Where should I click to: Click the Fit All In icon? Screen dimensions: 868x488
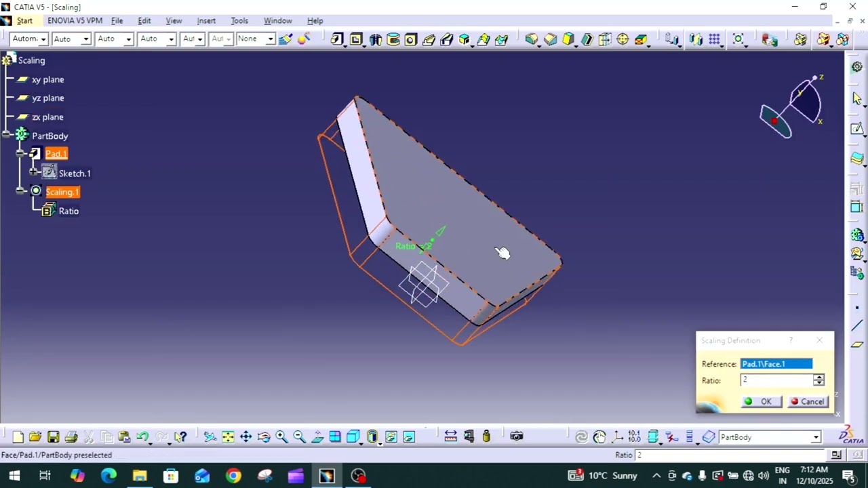(x=228, y=437)
